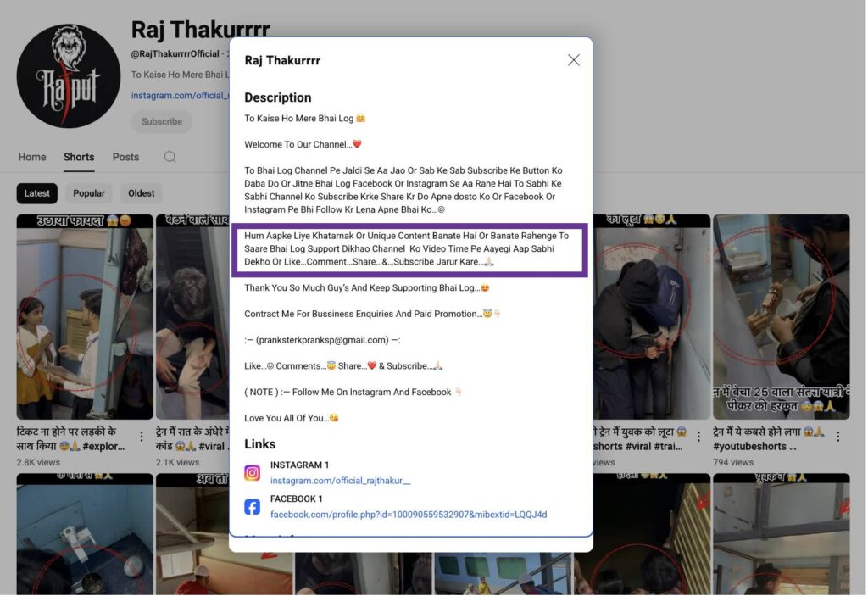Open three-dot menu beside the 'युवक को लूटा' short

coord(698,437)
